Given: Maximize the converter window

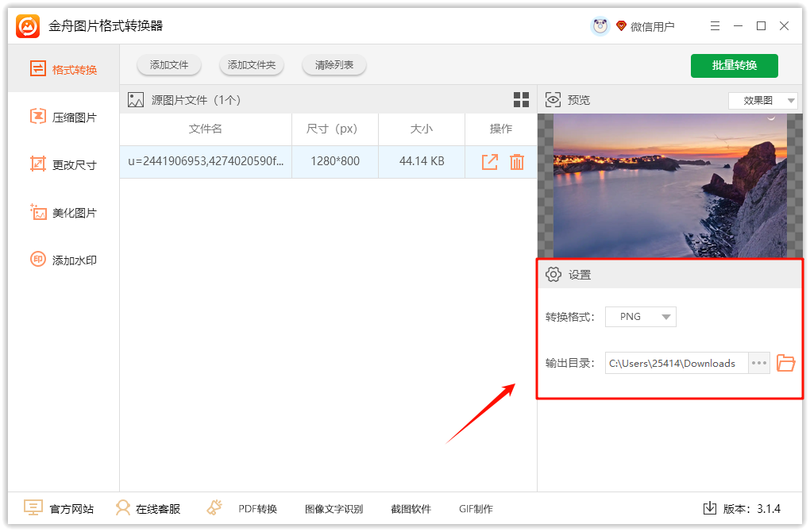Looking at the screenshot, I should [761, 26].
